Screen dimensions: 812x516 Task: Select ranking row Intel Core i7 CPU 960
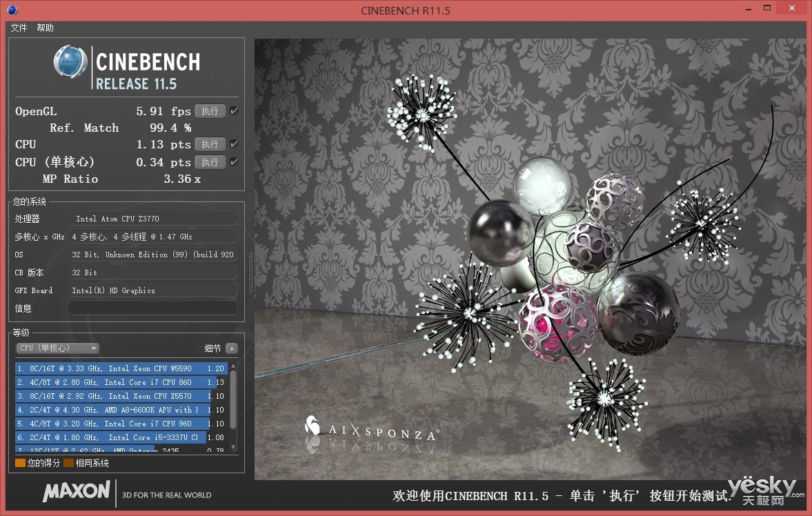[x=121, y=424]
